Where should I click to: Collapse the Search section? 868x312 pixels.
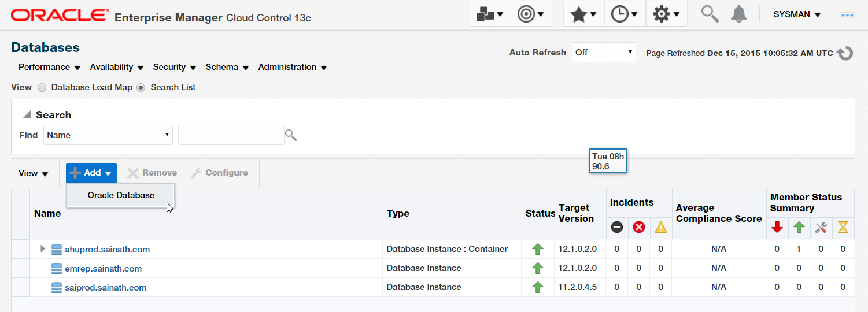(x=27, y=115)
